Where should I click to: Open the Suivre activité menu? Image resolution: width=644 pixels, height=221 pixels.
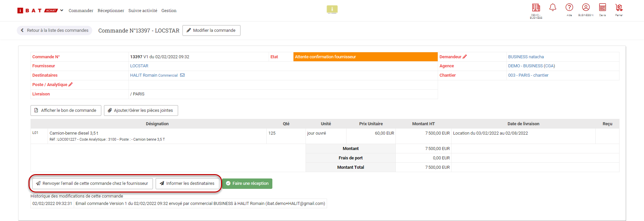point(143,11)
